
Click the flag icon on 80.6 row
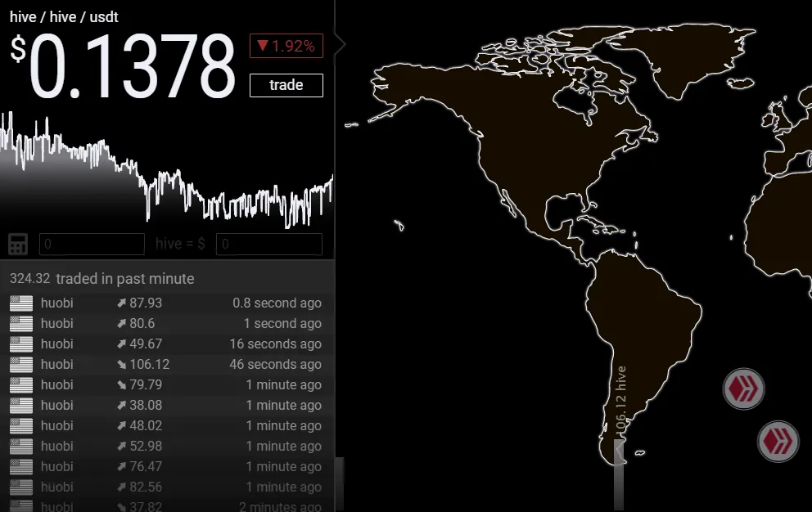(x=21, y=324)
